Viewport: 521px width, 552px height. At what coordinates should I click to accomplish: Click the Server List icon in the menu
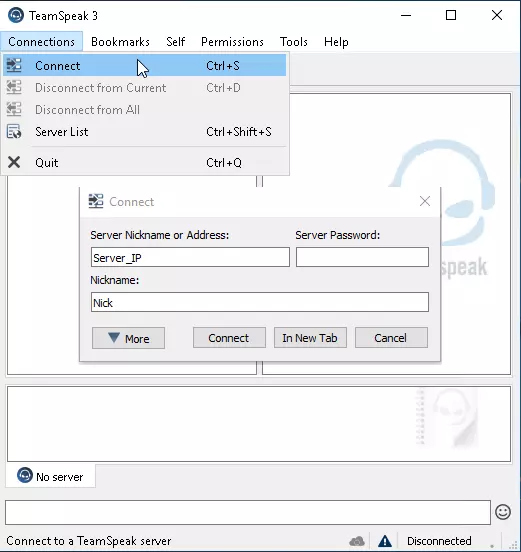[14, 132]
